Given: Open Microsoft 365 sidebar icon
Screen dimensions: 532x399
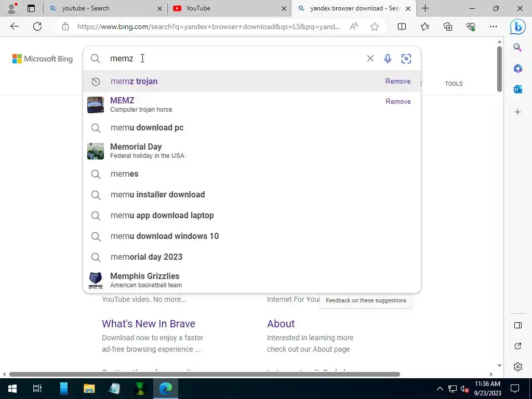Looking at the screenshot, I should point(518,68).
